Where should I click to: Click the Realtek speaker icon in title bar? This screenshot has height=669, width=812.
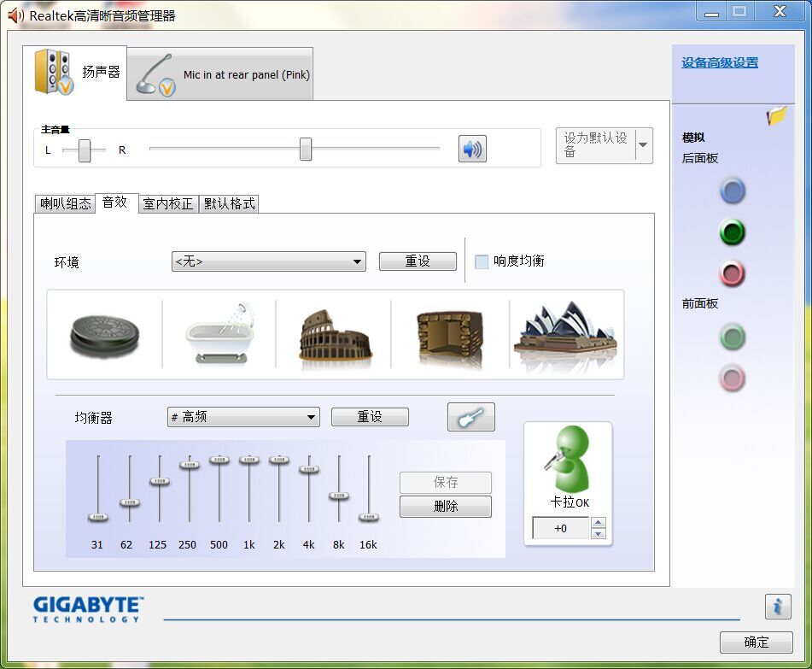15,15
